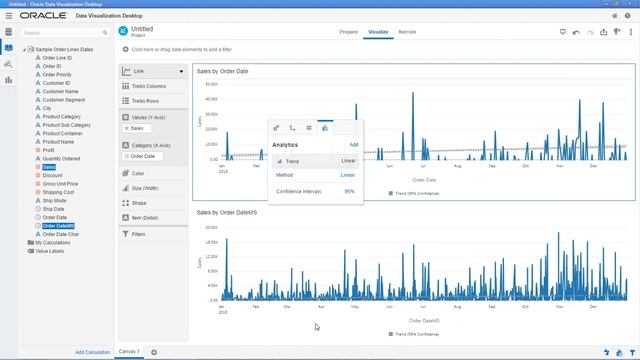This screenshot has height=360, width=640.
Task: Click the presentation mode icon
Action: click(x=563, y=32)
